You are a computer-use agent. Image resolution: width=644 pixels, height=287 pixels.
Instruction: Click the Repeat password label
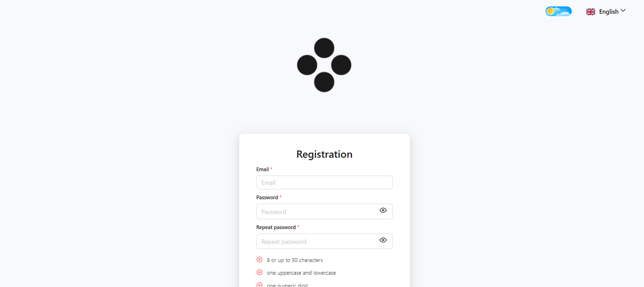click(276, 227)
